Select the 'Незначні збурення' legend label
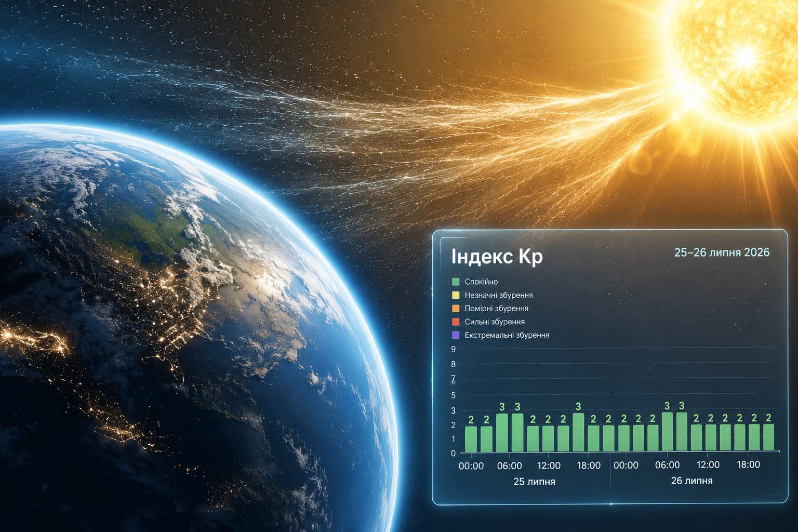 point(499,295)
